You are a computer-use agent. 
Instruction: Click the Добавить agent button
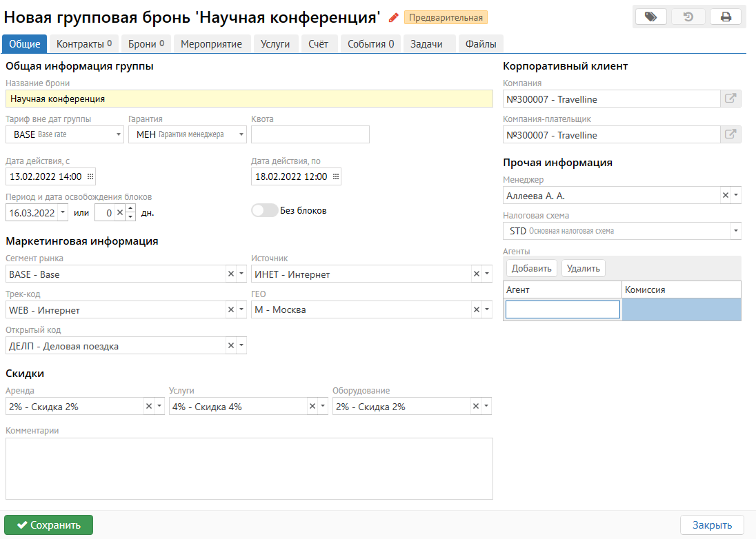532,268
